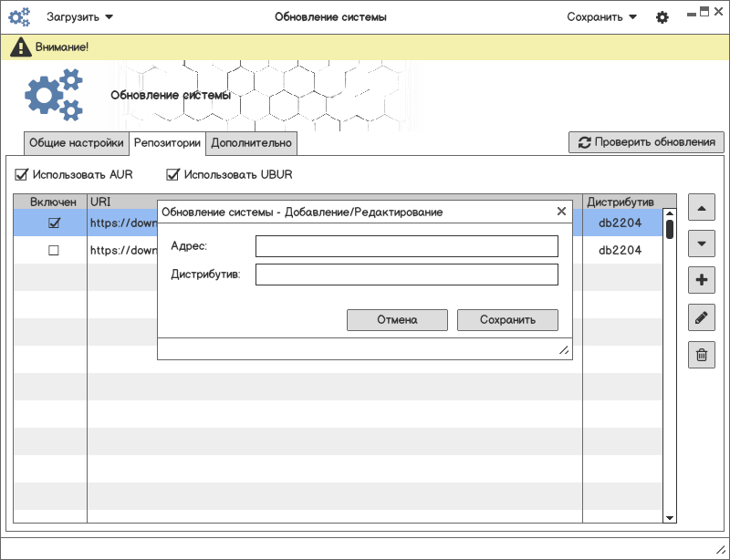Click the move-up arrow button beside table
The width and height of the screenshot is (730, 560).
click(x=701, y=208)
